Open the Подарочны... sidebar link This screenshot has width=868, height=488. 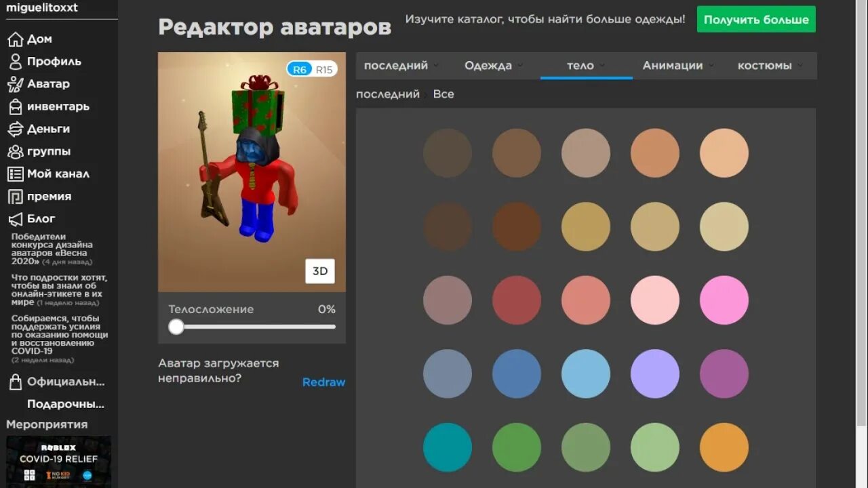pos(66,404)
